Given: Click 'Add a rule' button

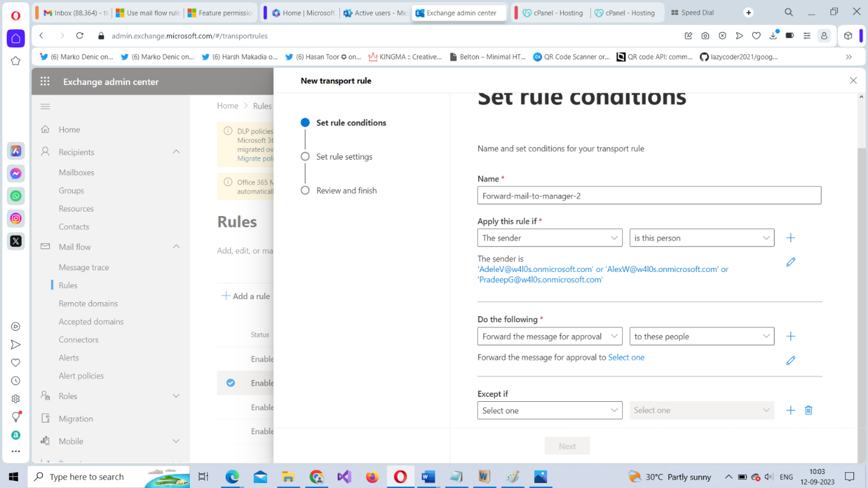Looking at the screenshot, I should click(246, 296).
